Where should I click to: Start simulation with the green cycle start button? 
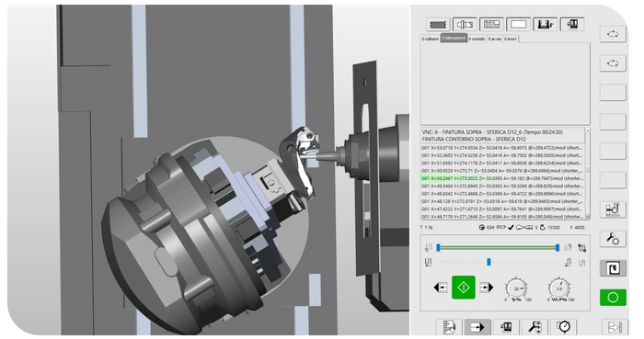click(464, 288)
